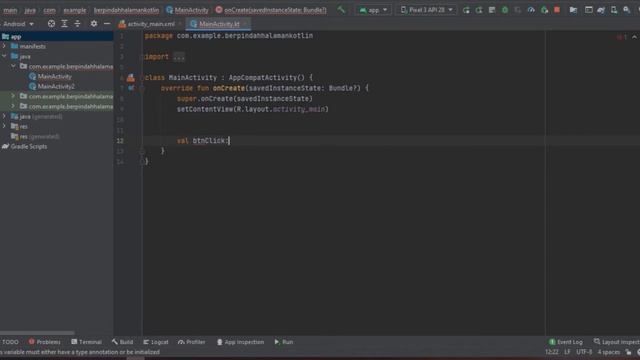
Task: Click 'java' in breadcrumb bar
Action: [30, 10]
